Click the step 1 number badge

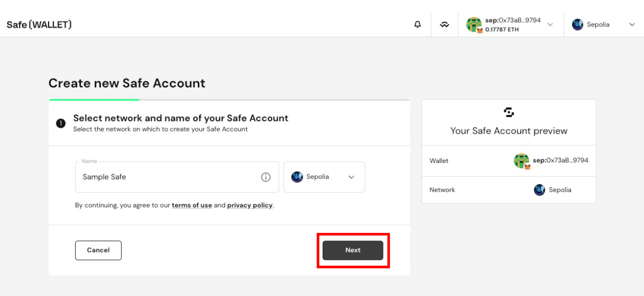point(61,123)
